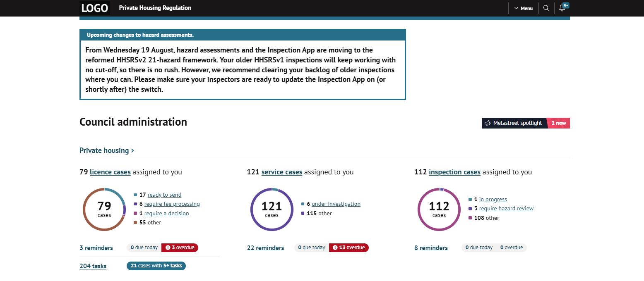Click the hazard assessments notice body text
The width and height of the screenshot is (644, 281).
pyautogui.click(x=240, y=69)
